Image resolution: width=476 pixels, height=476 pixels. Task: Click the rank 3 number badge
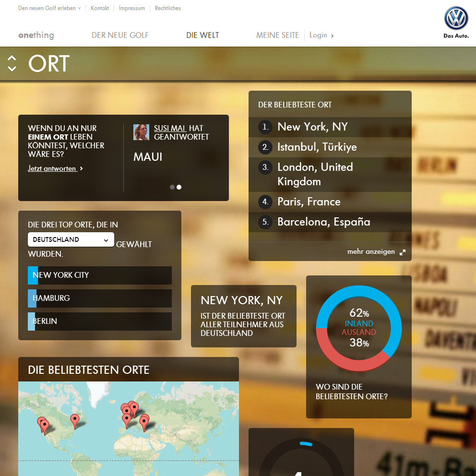click(x=265, y=167)
